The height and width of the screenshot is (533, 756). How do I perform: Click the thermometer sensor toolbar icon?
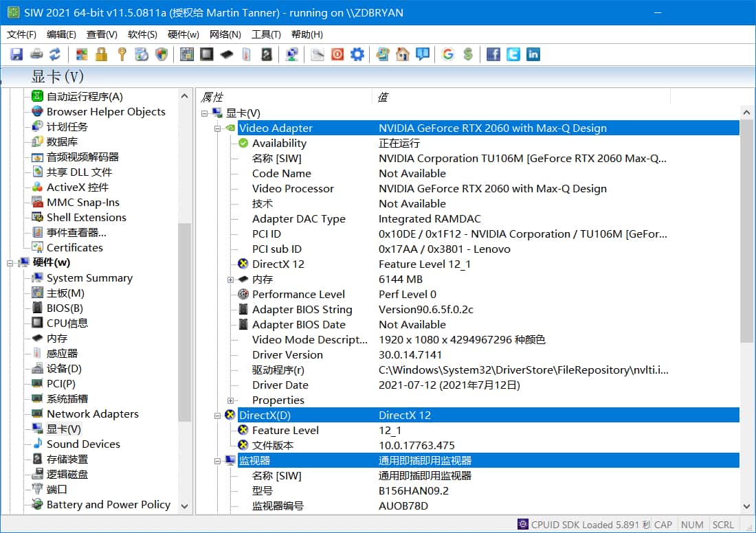pyautogui.click(x=246, y=54)
